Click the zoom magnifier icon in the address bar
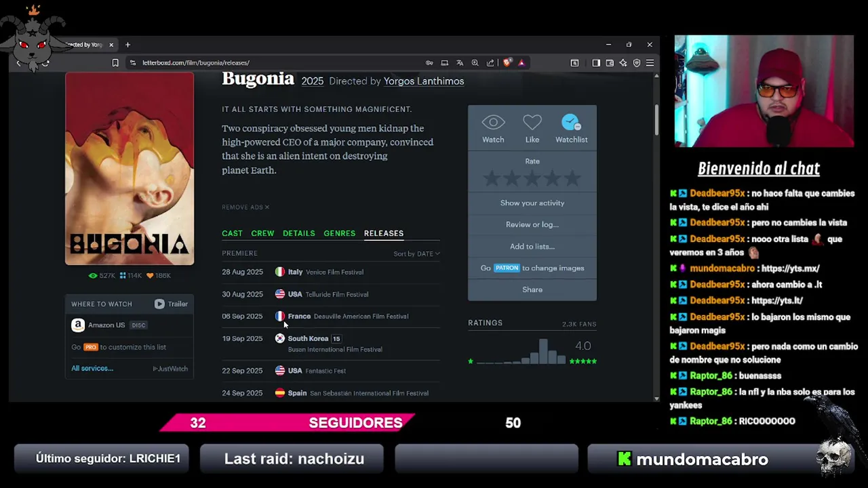Image resolution: width=868 pixels, height=488 pixels. tap(475, 63)
